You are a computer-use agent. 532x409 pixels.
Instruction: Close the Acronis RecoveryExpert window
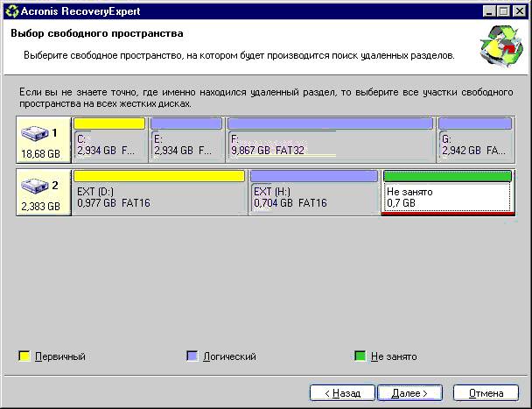519,11
